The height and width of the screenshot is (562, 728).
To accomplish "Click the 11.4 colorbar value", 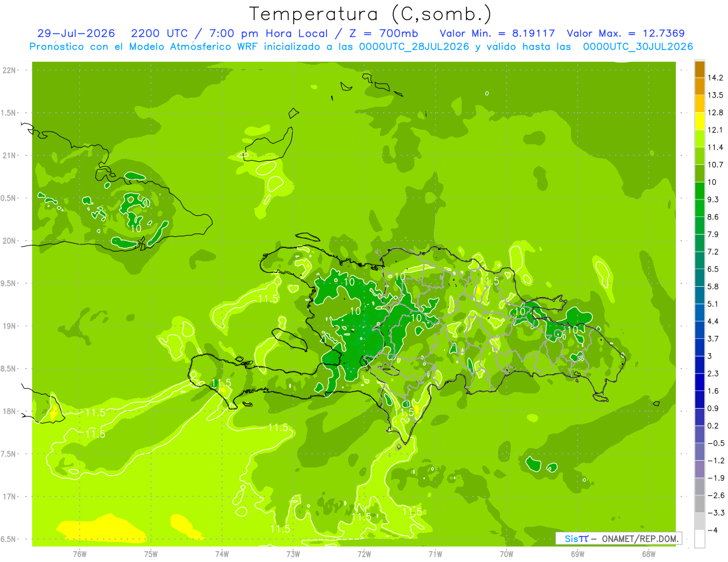I will click(x=716, y=147).
